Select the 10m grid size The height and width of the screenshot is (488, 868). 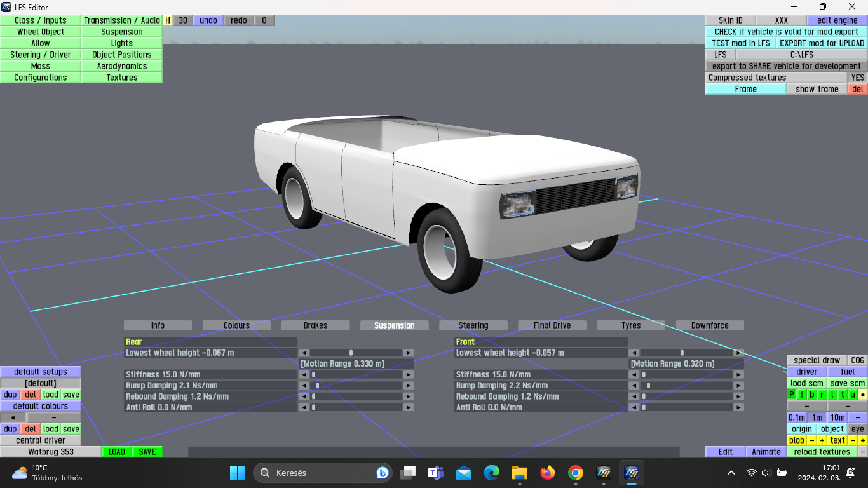(837, 417)
